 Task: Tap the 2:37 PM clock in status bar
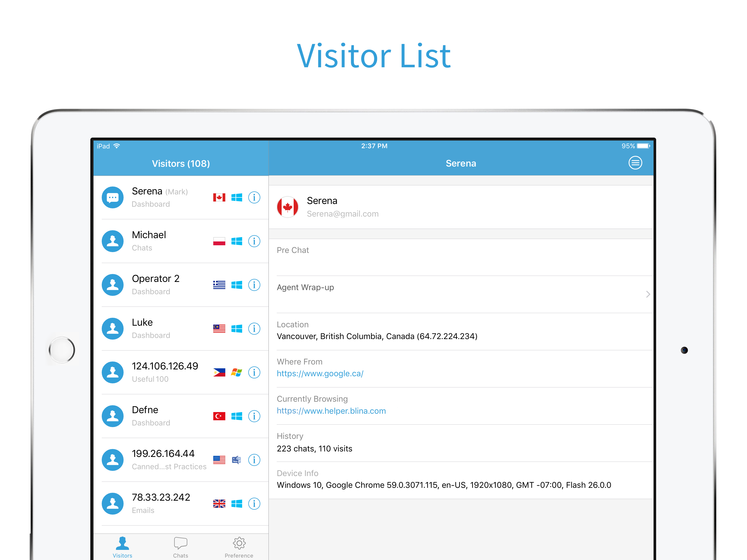pyautogui.click(x=374, y=146)
